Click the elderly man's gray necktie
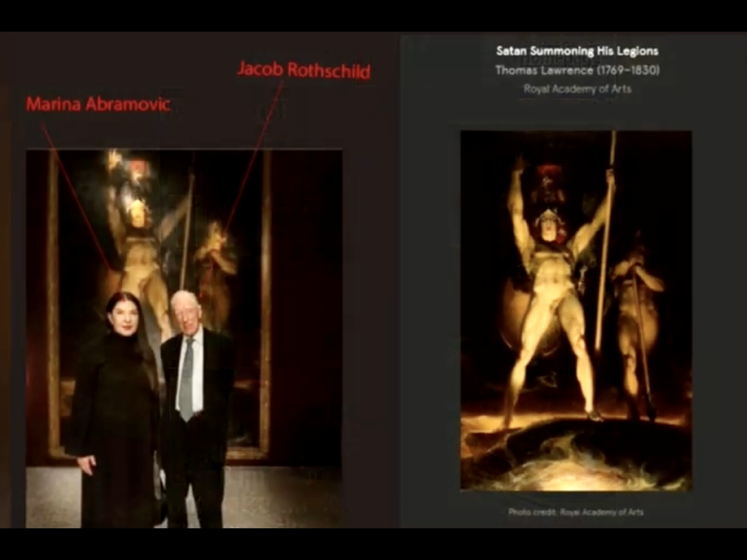The height and width of the screenshot is (560, 747). tap(186, 378)
